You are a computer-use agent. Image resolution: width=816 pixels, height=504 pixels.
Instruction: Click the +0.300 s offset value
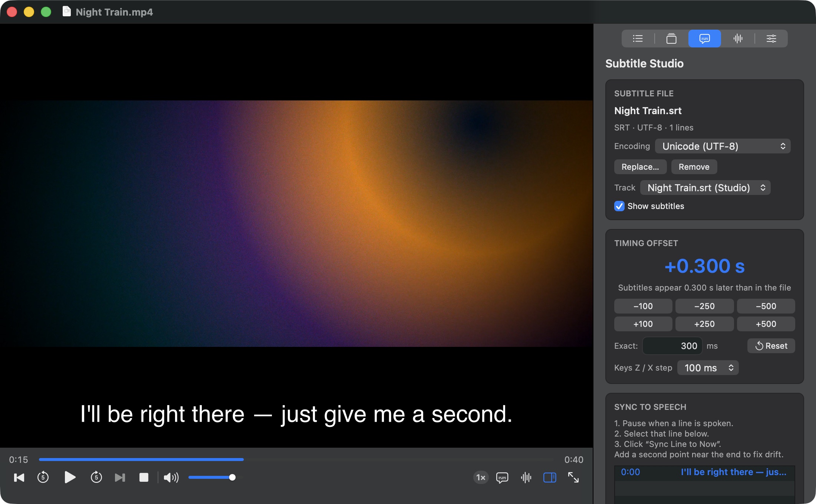(704, 266)
